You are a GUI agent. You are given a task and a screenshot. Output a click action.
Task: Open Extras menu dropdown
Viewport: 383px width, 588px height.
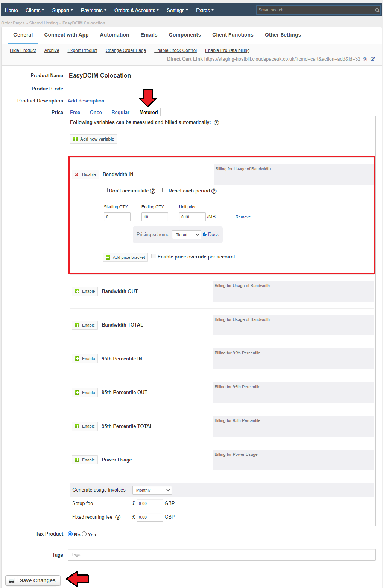point(205,10)
